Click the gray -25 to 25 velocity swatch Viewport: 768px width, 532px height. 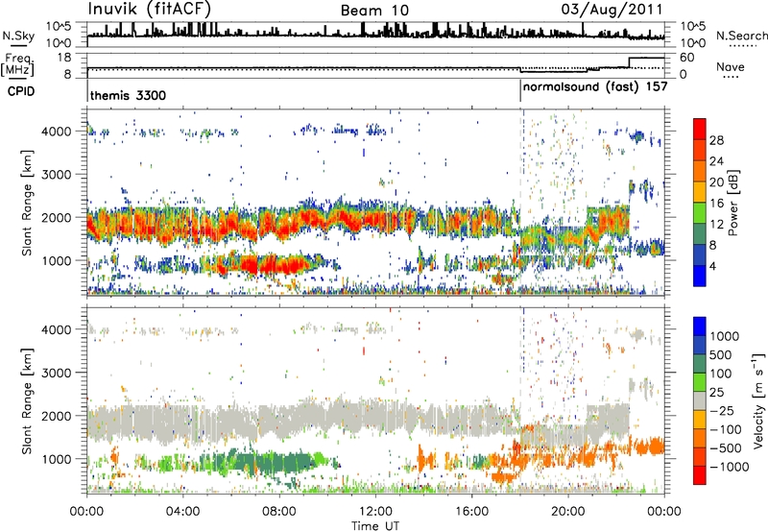(x=700, y=400)
